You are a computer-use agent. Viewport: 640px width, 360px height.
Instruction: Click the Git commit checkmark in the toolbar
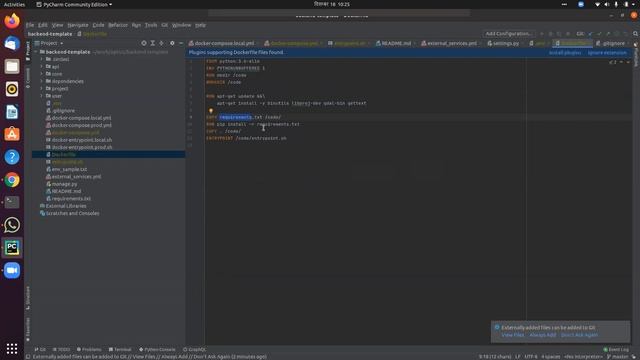tap(599, 33)
